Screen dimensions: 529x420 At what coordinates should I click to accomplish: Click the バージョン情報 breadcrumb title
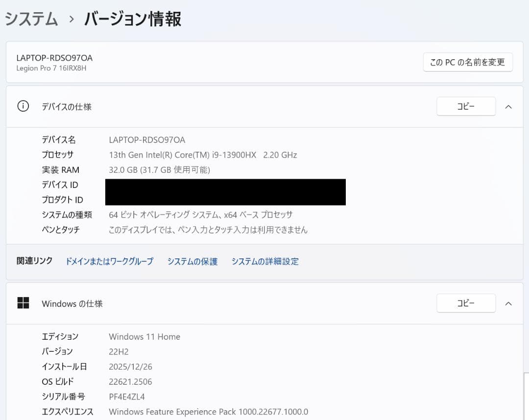tap(132, 19)
